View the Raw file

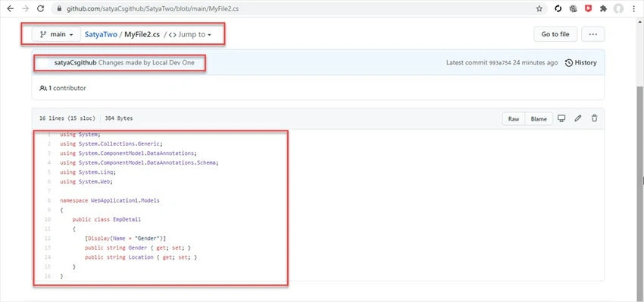pyautogui.click(x=514, y=119)
